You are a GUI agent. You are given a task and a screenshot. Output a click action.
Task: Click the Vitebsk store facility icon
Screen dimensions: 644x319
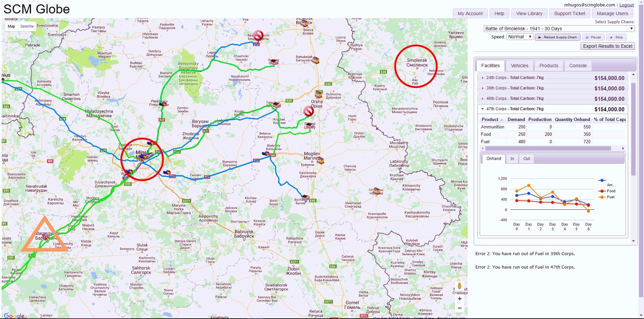click(304, 23)
